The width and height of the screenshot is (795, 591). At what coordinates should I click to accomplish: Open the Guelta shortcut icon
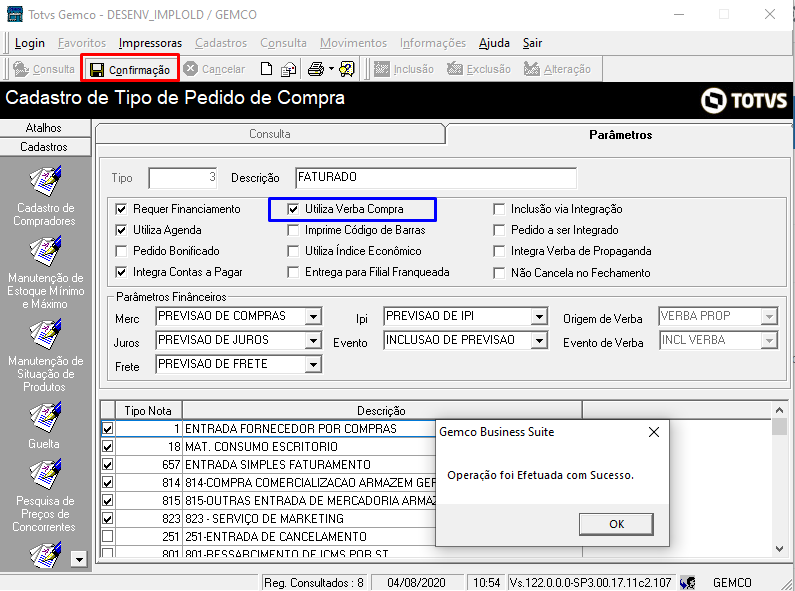pos(45,417)
